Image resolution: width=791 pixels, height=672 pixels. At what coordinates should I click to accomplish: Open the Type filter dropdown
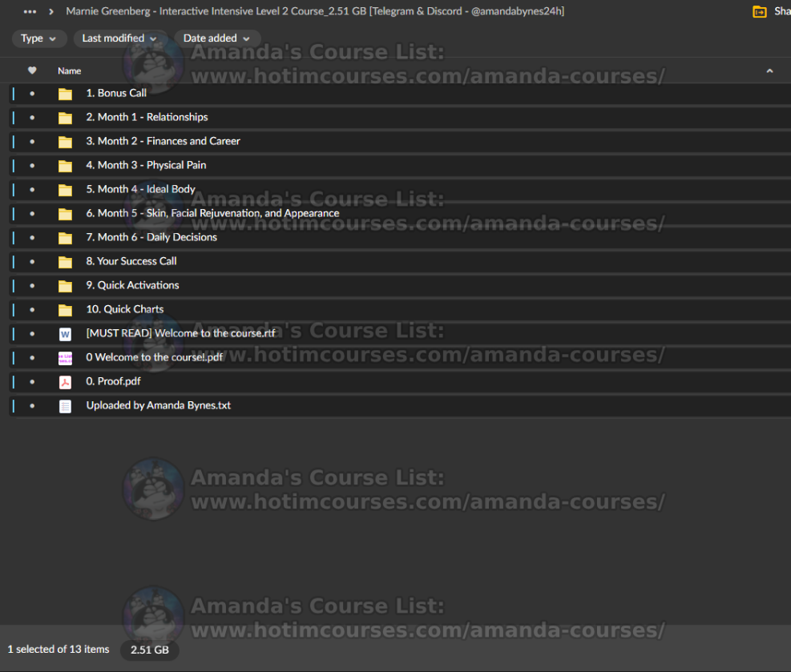coord(39,38)
